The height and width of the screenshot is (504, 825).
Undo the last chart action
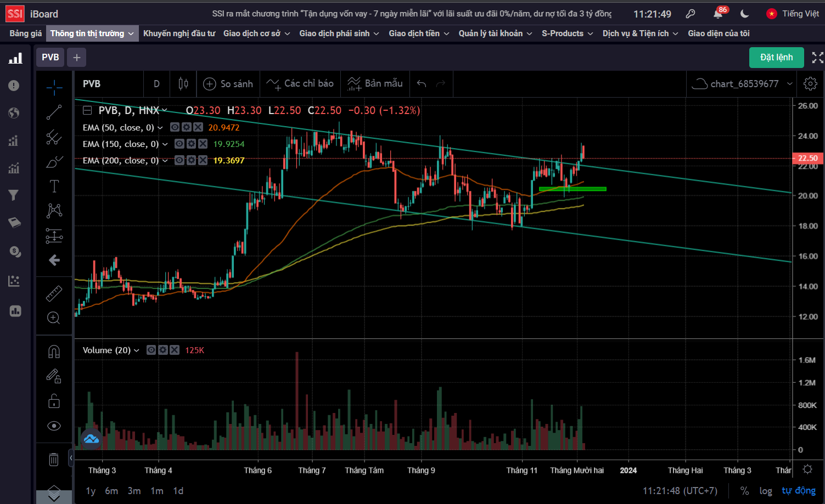(x=422, y=84)
